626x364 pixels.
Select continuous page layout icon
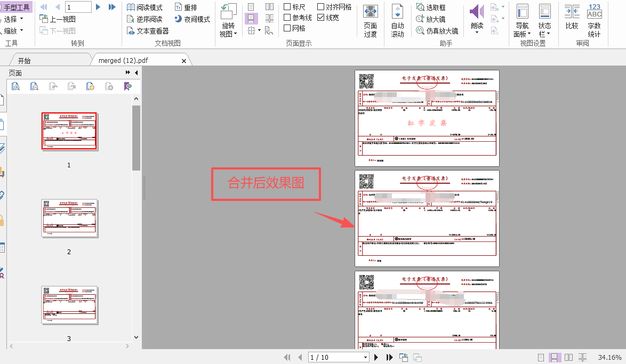point(251,19)
